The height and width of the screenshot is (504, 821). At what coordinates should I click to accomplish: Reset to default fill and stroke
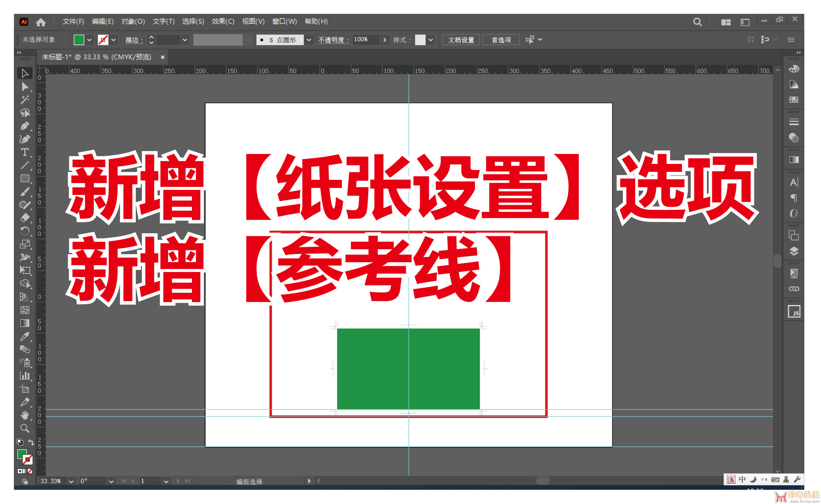point(20,442)
